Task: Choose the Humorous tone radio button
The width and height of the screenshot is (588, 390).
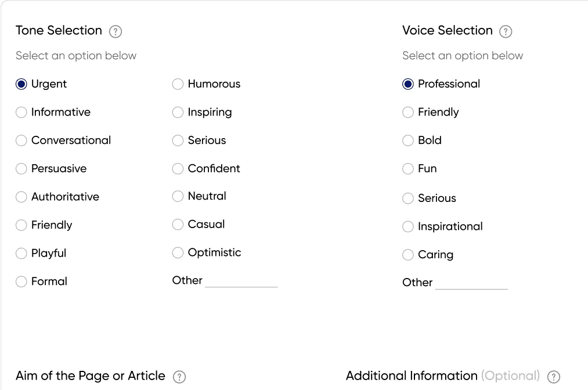Action: tap(178, 84)
